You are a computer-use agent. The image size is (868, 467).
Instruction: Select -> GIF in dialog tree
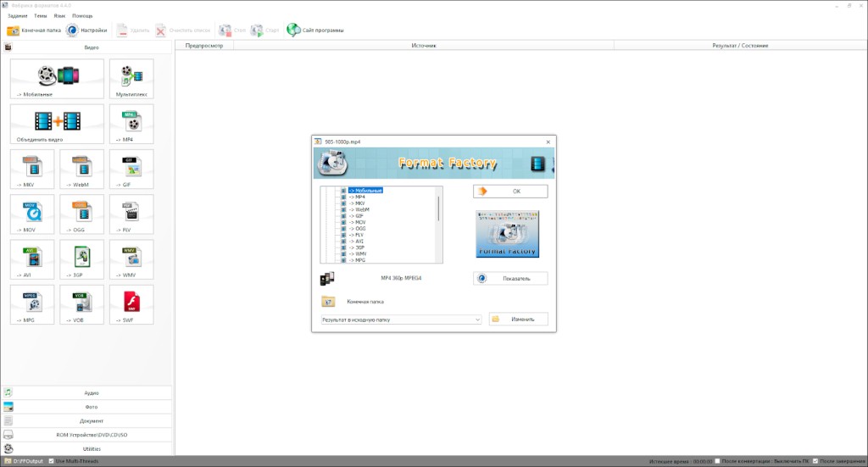coord(356,216)
